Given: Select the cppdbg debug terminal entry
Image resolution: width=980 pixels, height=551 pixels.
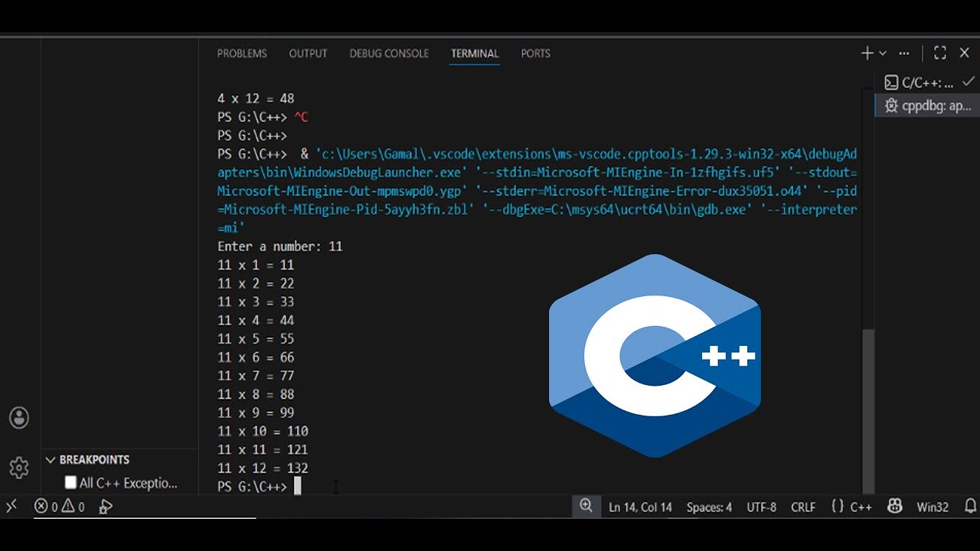Looking at the screenshot, I should click(x=927, y=106).
